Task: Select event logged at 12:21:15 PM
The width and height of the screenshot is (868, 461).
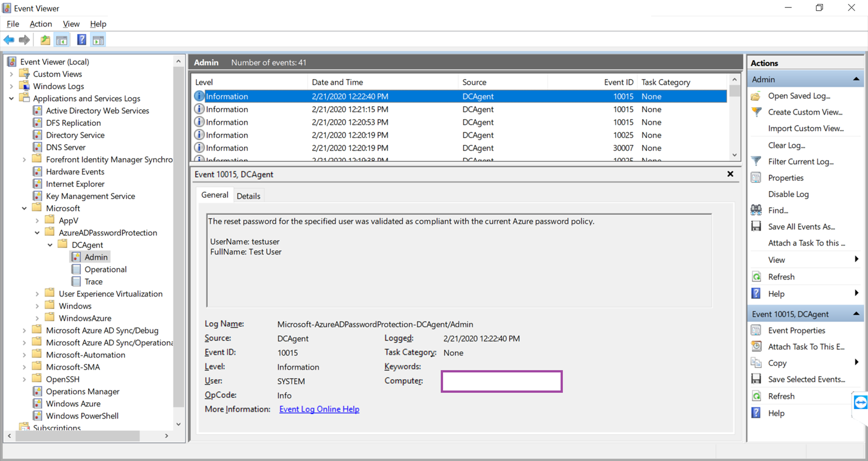Action: click(x=459, y=110)
